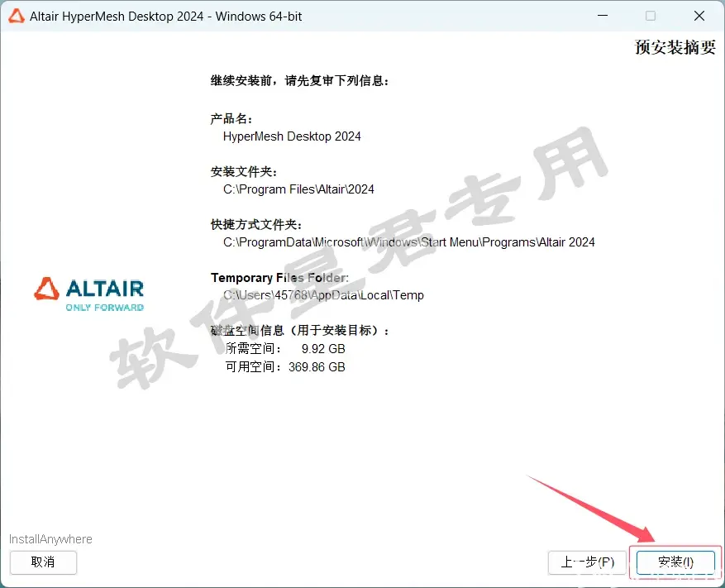The width and height of the screenshot is (725, 588).
Task: Click the Temporary Files Folder label
Action: [x=279, y=278]
